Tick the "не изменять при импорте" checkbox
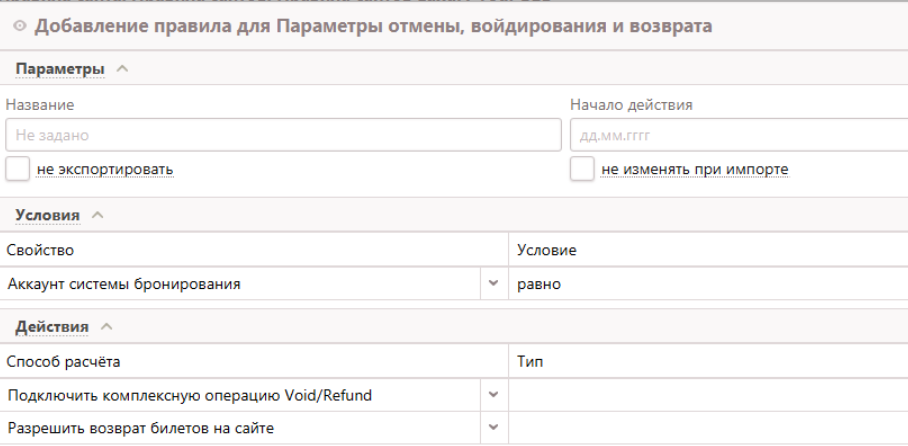Screen dimensions: 908x446 click(x=582, y=169)
